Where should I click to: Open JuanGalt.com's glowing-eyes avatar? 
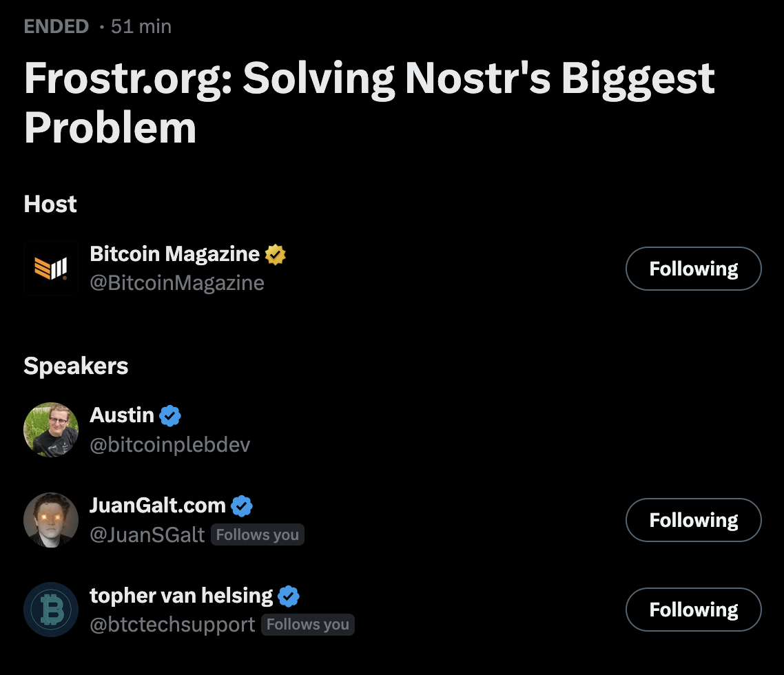(51, 520)
